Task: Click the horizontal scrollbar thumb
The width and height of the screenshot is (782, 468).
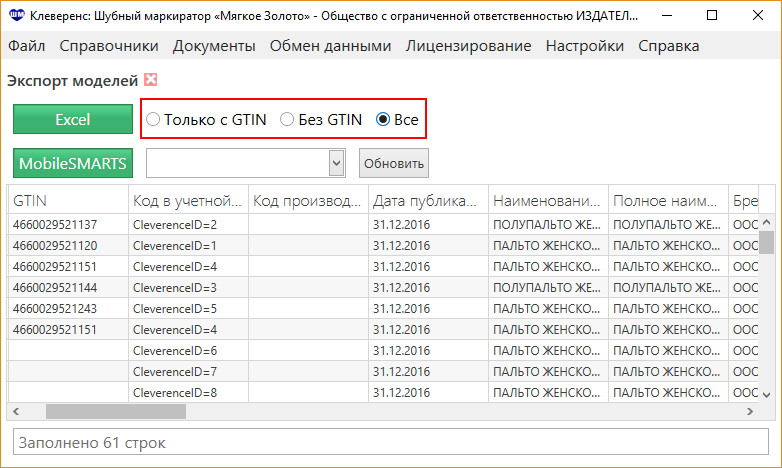Action: click(116, 412)
